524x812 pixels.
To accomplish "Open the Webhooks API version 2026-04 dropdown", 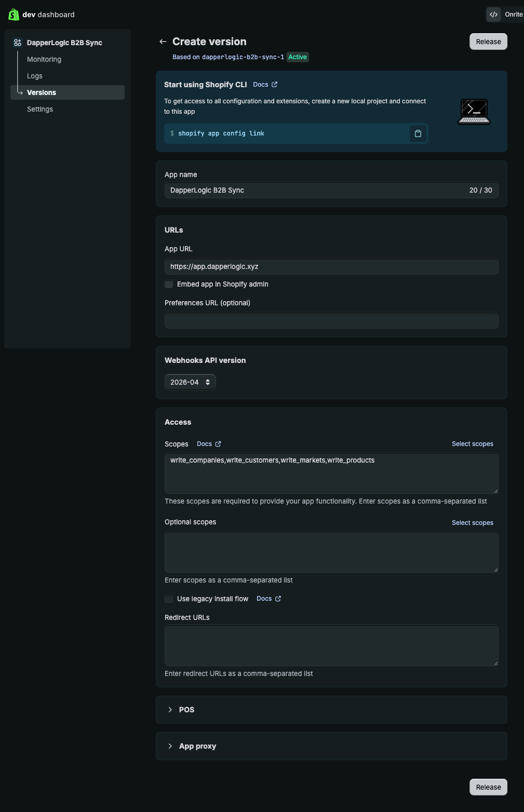I will pyautogui.click(x=190, y=382).
